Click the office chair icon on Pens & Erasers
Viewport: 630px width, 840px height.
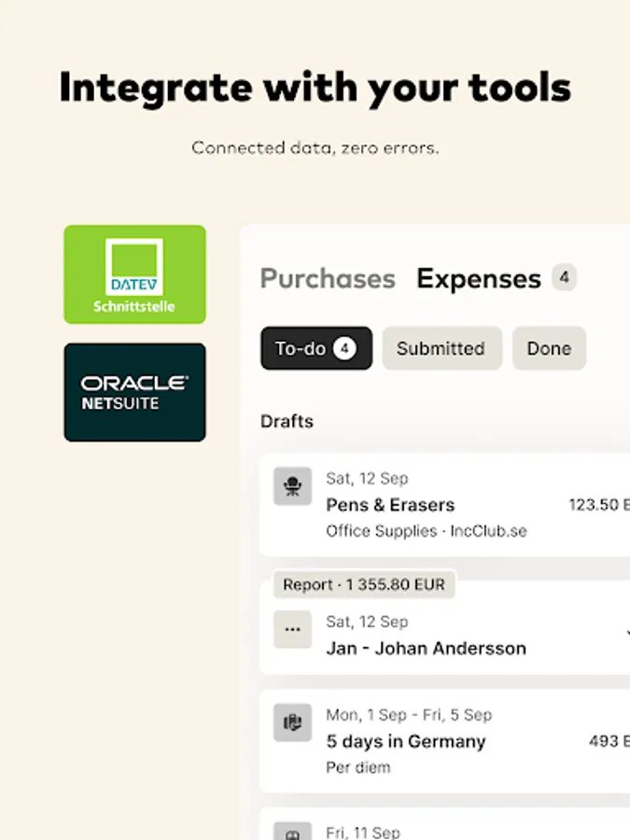(x=292, y=486)
